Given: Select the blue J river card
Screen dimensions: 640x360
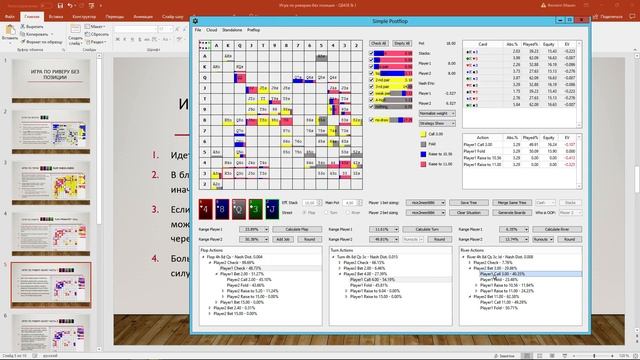Looking at the screenshot, I should pos(272,209).
